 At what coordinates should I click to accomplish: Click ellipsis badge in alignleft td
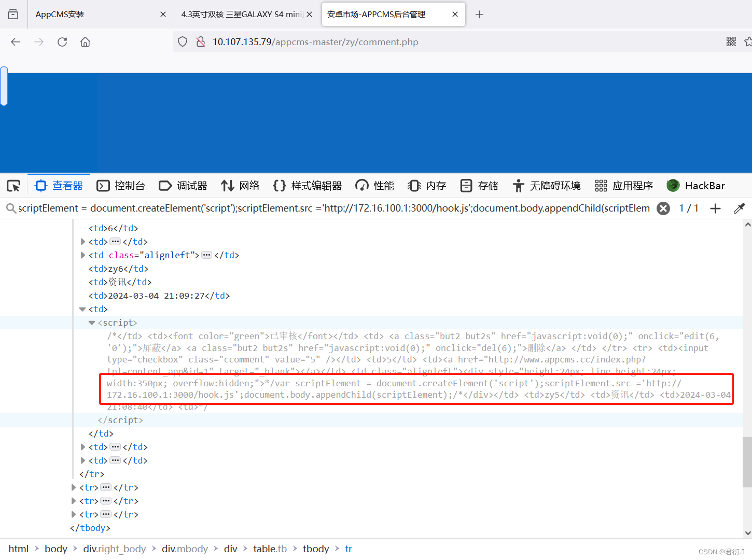coord(206,255)
